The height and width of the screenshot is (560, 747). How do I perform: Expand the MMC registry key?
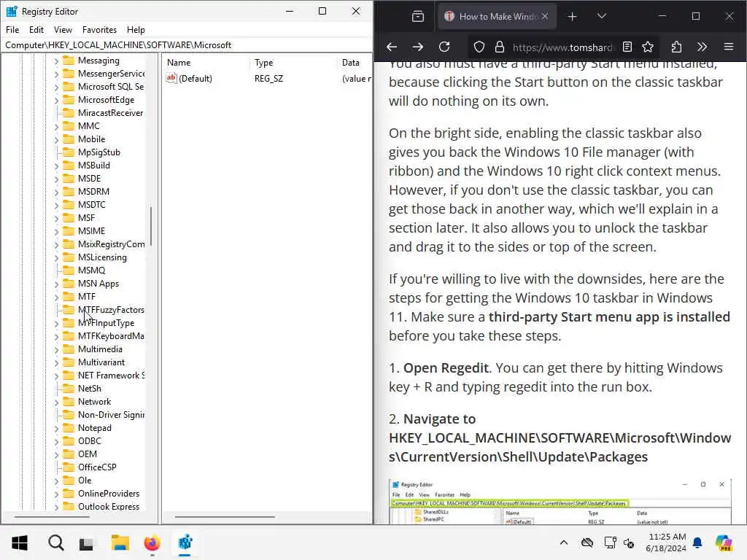tap(56, 127)
